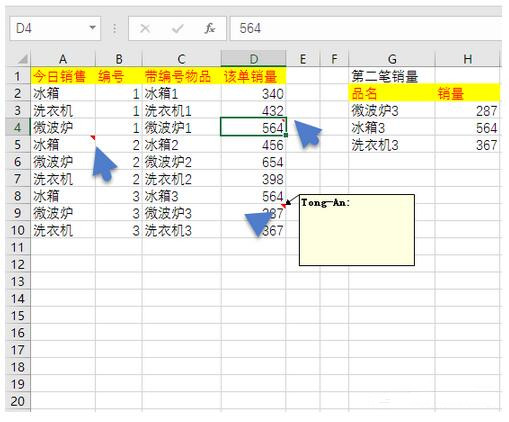Select cell containing 冰箱3 in column C
This screenshot has height=422, width=509.
181,196
